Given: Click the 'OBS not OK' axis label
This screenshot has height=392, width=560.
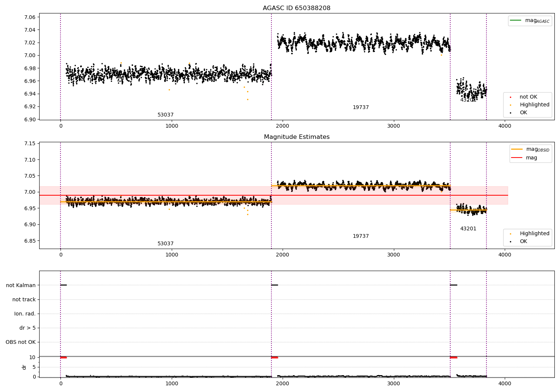Looking at the screenshot, I should [x=21, y=342].
